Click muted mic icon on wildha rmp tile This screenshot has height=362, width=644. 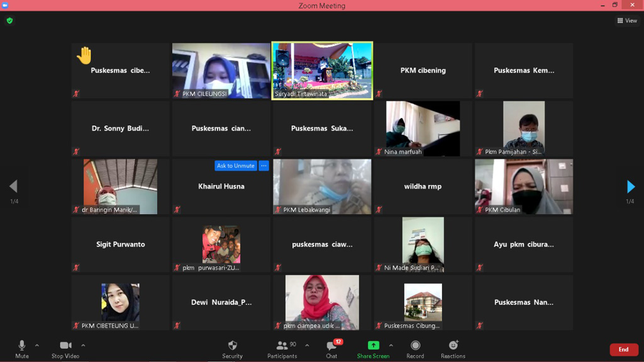pyautogui.click(x=379, y=210)
